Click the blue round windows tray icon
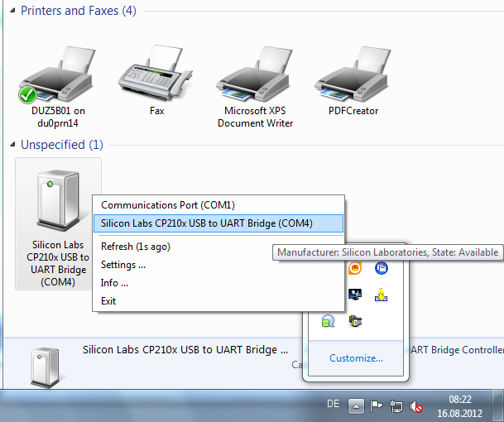Image resolution: width=504 pixels, height=422 pixels. click(x=382, y=268)
